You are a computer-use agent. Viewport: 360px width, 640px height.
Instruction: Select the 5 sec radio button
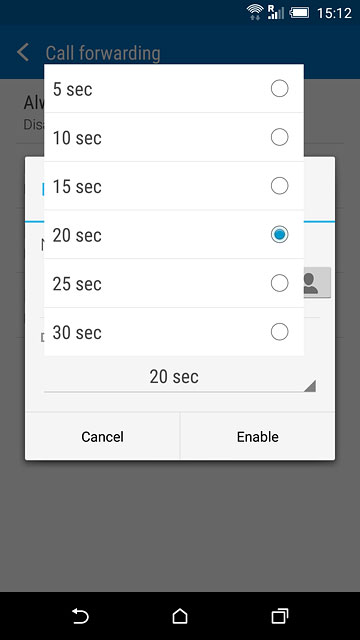[x=280, y=89]
